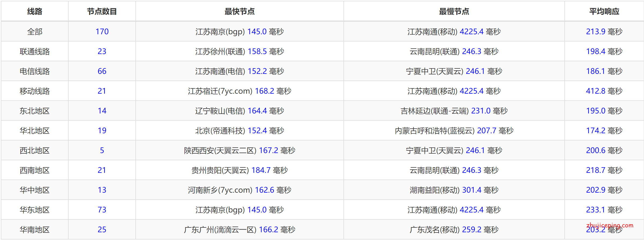Click 湖南益阳(移动) 301.4 slowest node

click(x=454, y=190)
